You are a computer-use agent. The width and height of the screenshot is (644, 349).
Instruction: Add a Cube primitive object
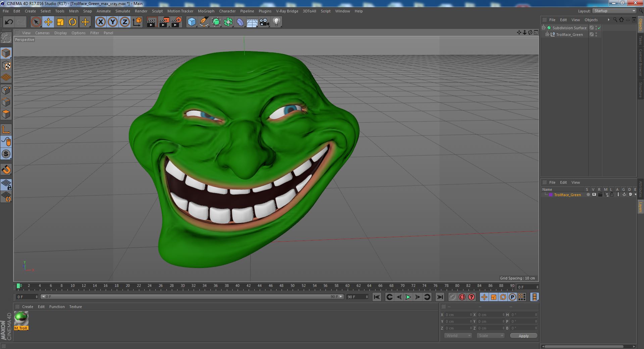(192, 22)
